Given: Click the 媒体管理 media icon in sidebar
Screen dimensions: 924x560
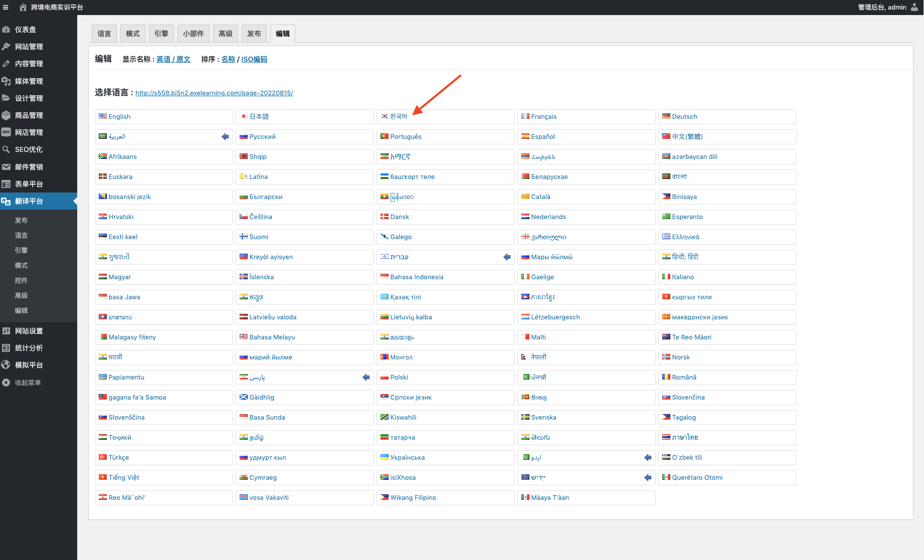Looking at the screenshot, I should [6, 81].
